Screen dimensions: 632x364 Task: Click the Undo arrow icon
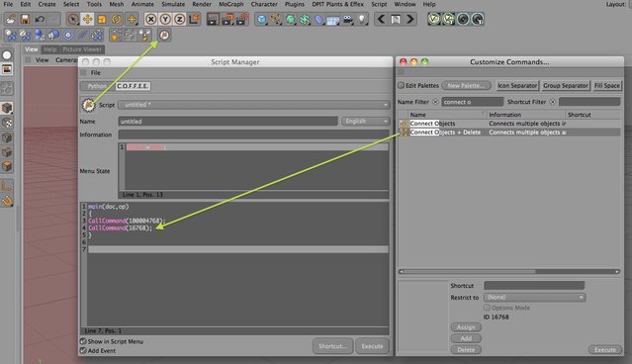coord(40,19)
